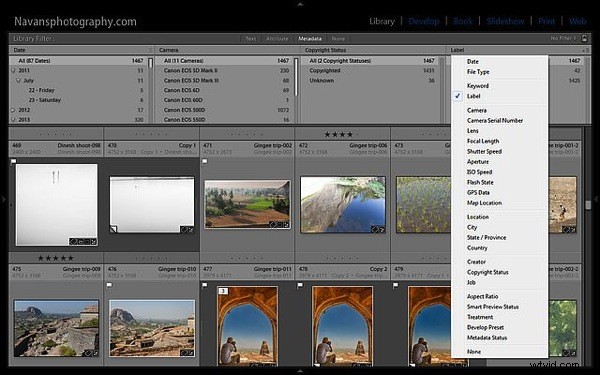Choose Shutter Speed from the column menu
Viewport: 600px width, 375px height.
[484, 152]
